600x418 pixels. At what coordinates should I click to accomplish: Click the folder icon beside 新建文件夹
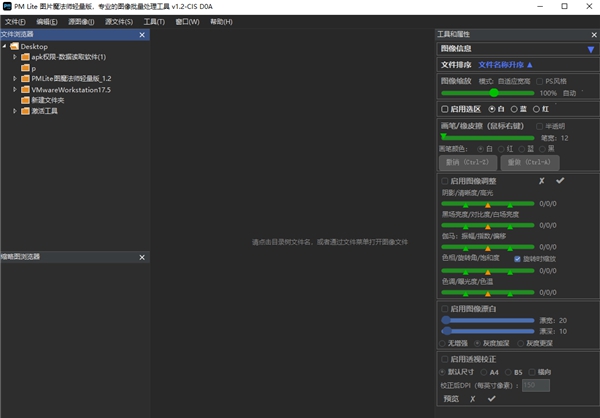[25, 100]
